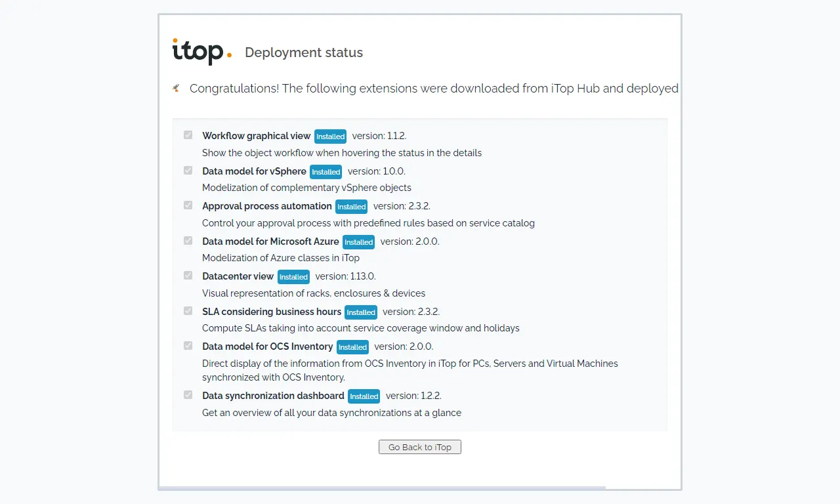840x504 pixels.
Task: Click the Modelization of complementary vSphere objects text
Action: [306, 188]
